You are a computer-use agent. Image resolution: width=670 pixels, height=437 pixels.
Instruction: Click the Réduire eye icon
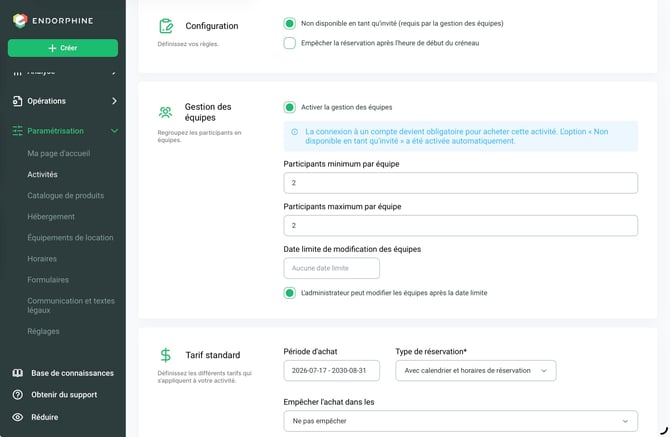click(18, 417)
